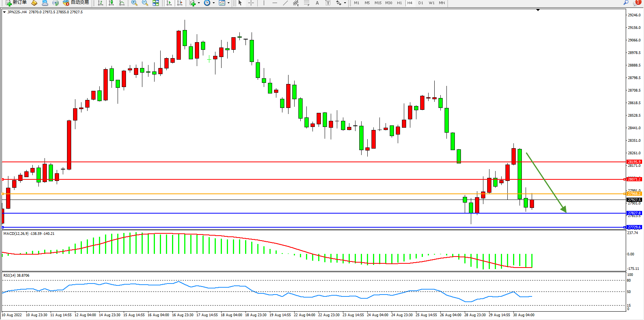Toggle the AutoTrading (自动交易) button
644x320 pixels.
76,3
